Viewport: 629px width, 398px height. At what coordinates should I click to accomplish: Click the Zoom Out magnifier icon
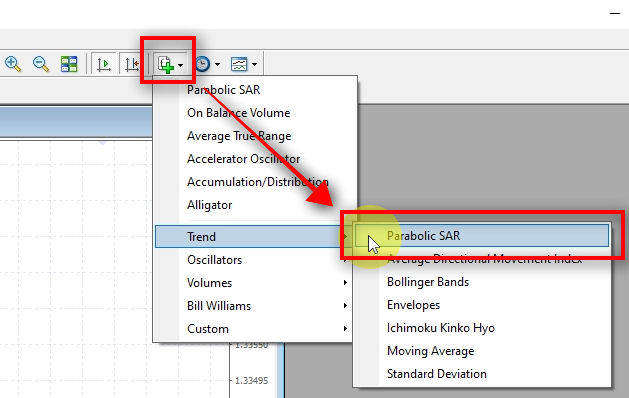[41, 64]
